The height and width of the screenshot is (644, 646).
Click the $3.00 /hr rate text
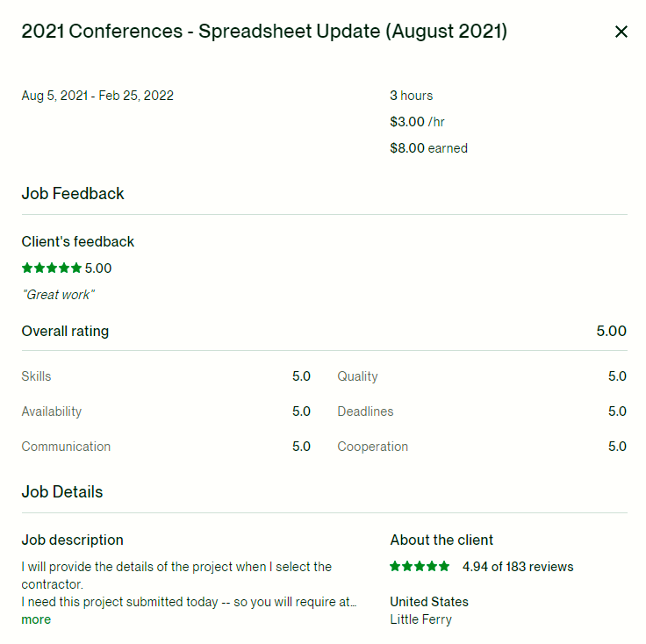tap(417, 122)
